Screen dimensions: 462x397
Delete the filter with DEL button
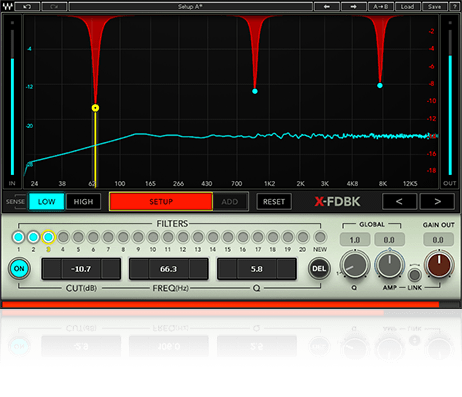point(319,269)
